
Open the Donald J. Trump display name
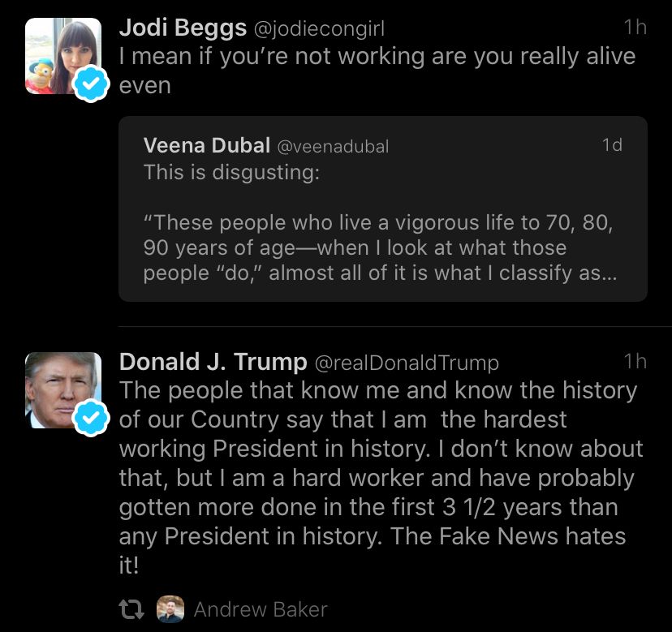pos(213,361)
